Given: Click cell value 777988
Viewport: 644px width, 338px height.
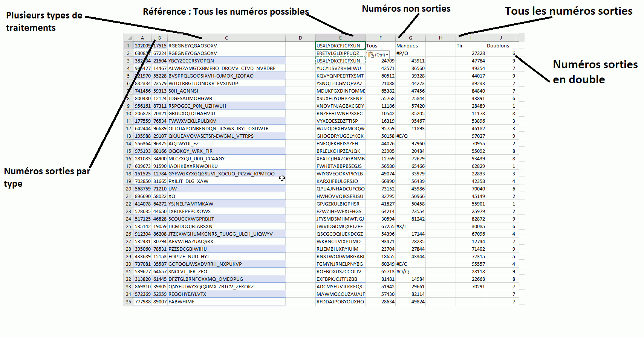Looking at the screenshot, I should click(142, 301).
